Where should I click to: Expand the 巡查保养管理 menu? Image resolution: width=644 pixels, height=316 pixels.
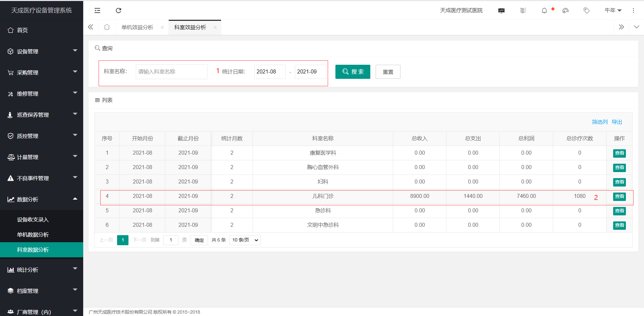point(42,115)
